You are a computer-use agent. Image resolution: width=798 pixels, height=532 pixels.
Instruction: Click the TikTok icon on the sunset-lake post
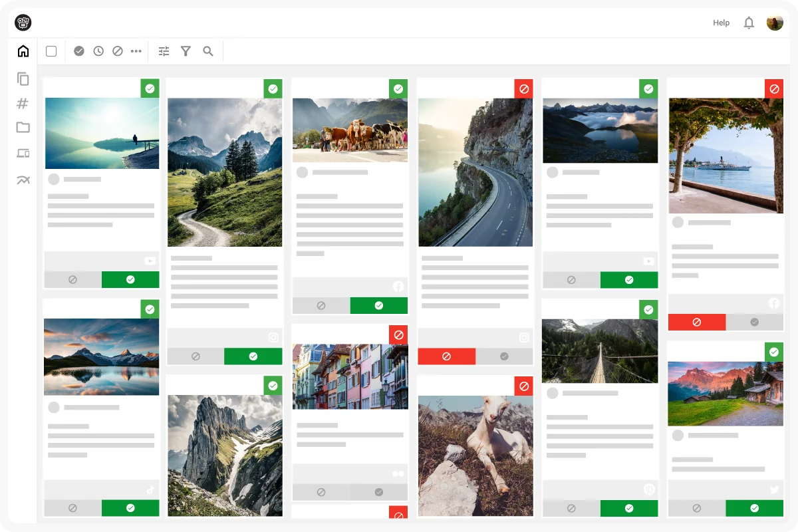point(150,490)
